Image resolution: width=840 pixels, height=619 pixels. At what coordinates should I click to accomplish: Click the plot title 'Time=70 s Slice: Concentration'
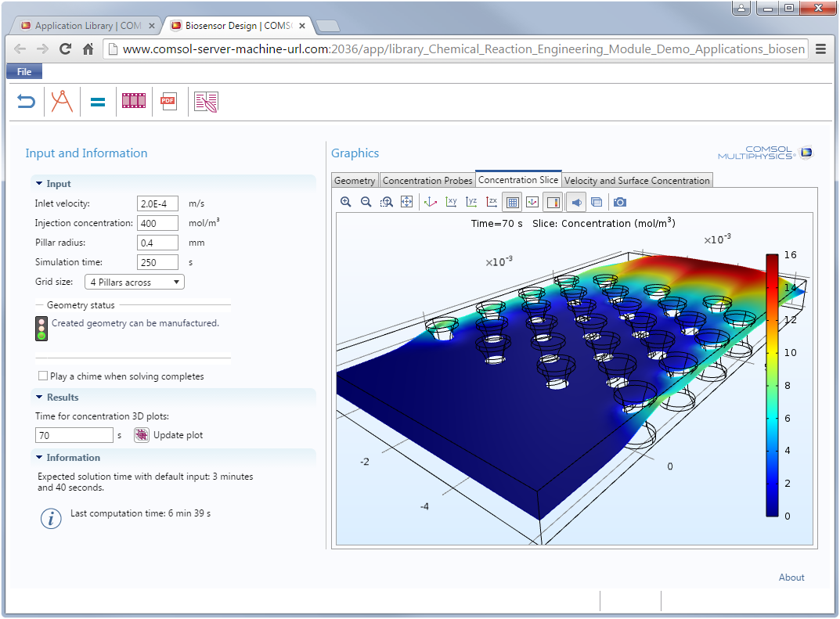[573, 223]
